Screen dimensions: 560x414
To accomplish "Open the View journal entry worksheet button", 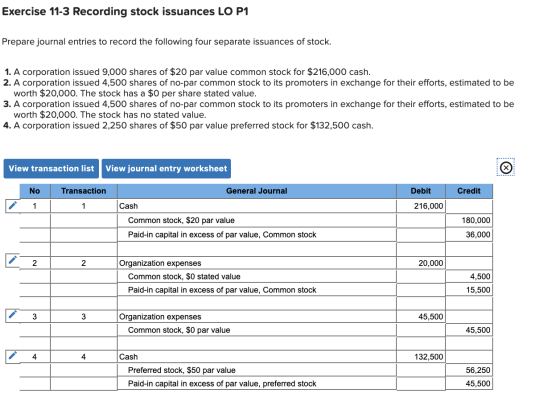I will [x=166, y=169].
